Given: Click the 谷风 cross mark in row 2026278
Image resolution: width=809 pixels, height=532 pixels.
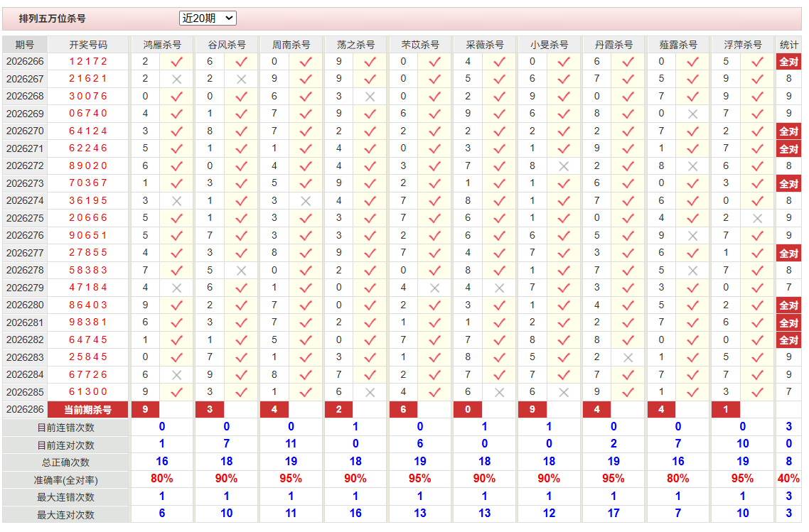Looking at the screenshot, I should [x=241, y=271].
